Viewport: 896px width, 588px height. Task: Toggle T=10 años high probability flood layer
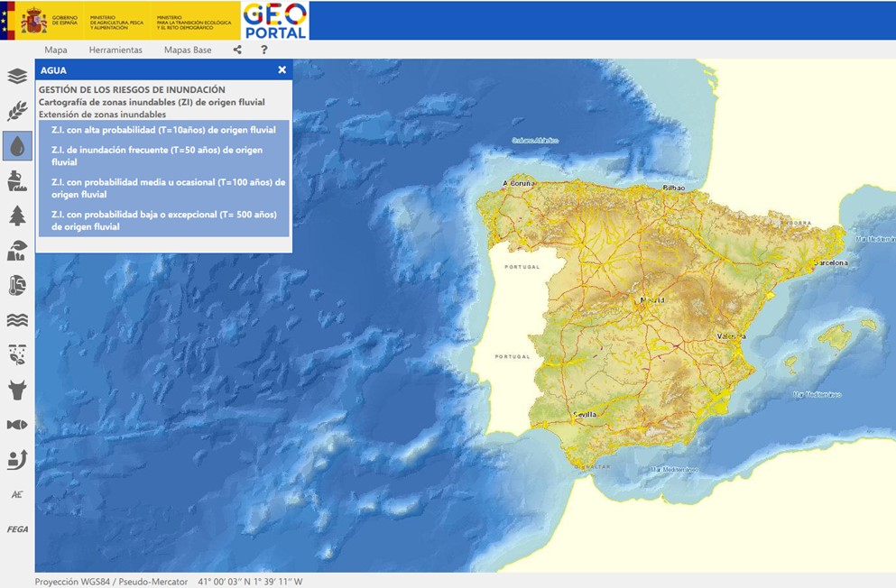[x=163, y=130]
